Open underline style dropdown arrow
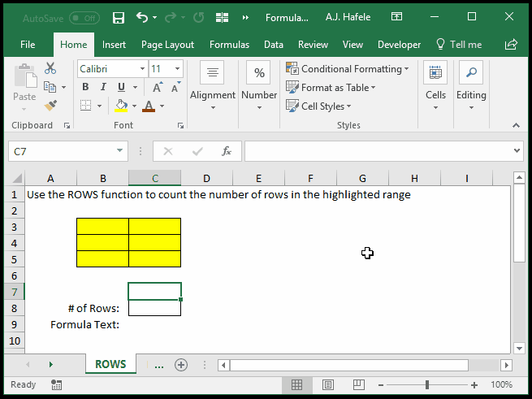 135,87
